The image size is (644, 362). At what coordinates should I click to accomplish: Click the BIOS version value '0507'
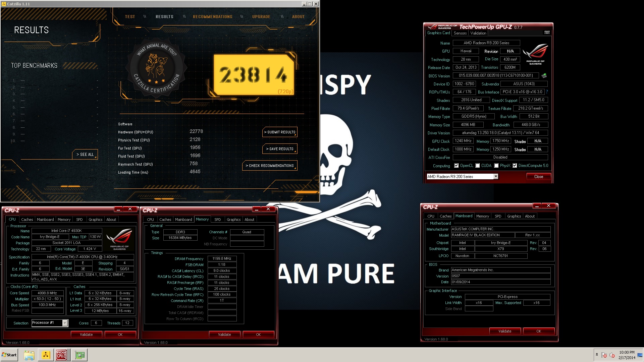coord(500,276)
